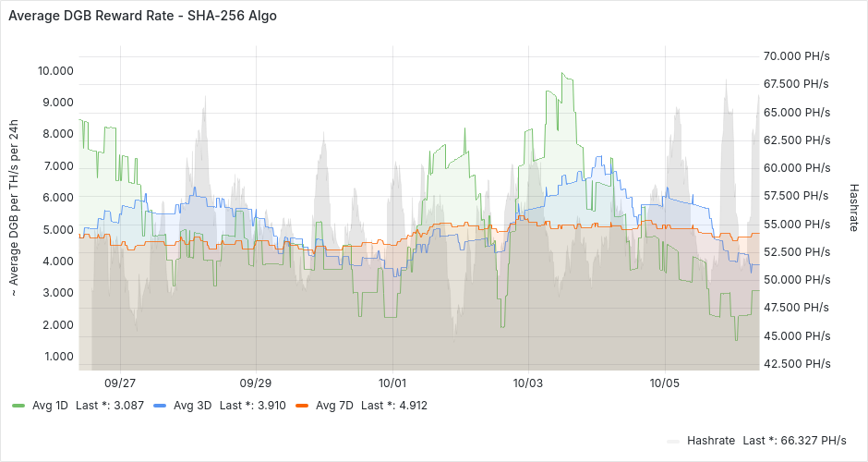Toggle the Hashrate series legend label
This screenshot has width=868, height=462.
tap(712, 440)
